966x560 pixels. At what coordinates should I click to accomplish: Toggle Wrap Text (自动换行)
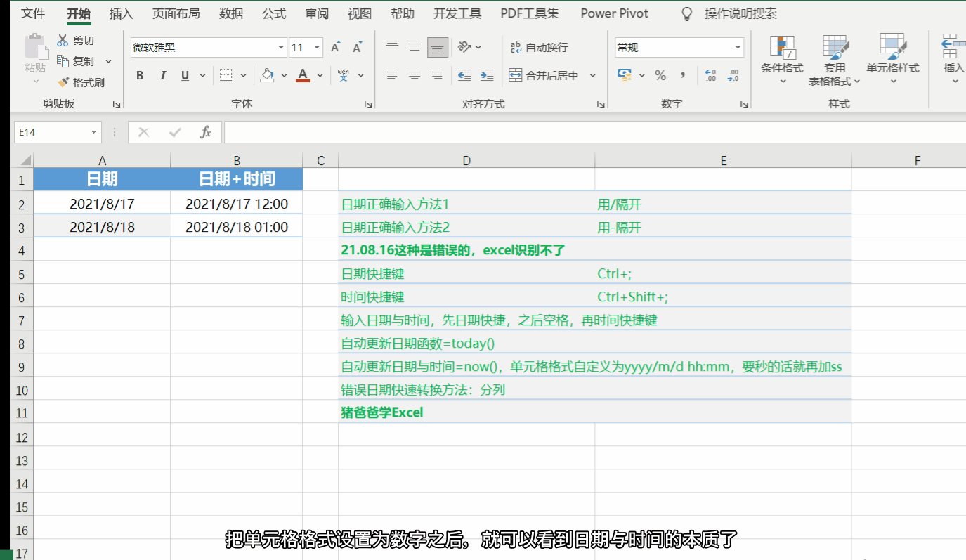[539, 47]
